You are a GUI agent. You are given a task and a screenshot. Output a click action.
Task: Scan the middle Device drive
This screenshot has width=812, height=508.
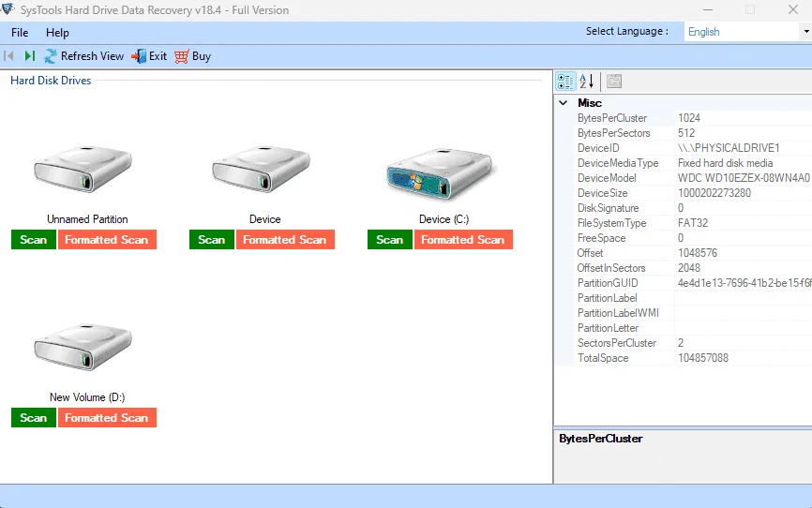coord(212,240)
